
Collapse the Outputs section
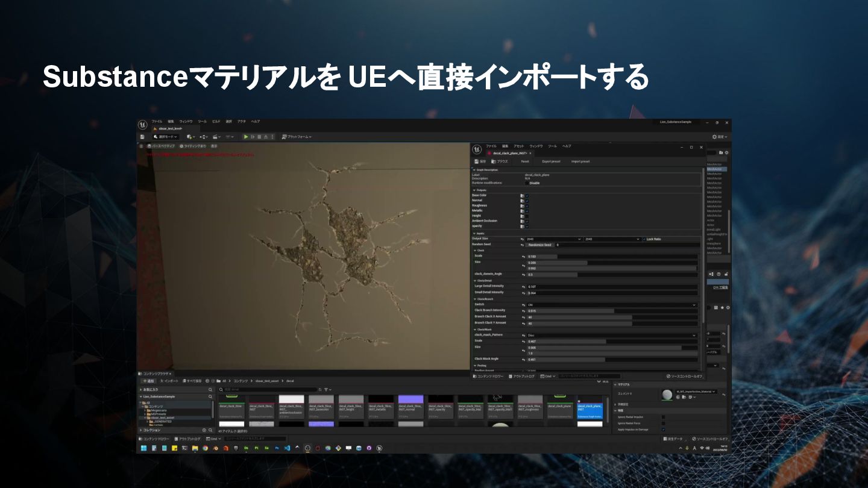(x=474, y=190)
